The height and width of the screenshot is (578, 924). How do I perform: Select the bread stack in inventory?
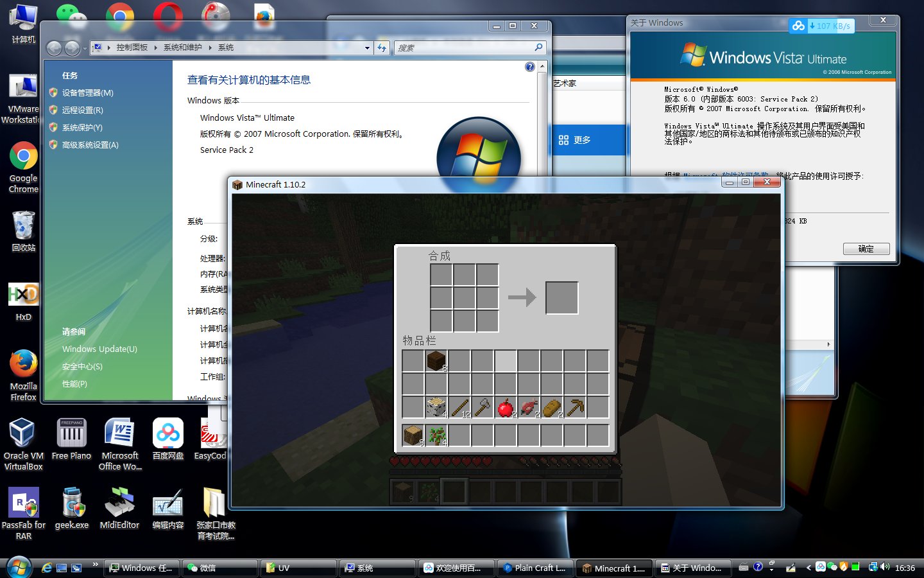tap(552, 407)
